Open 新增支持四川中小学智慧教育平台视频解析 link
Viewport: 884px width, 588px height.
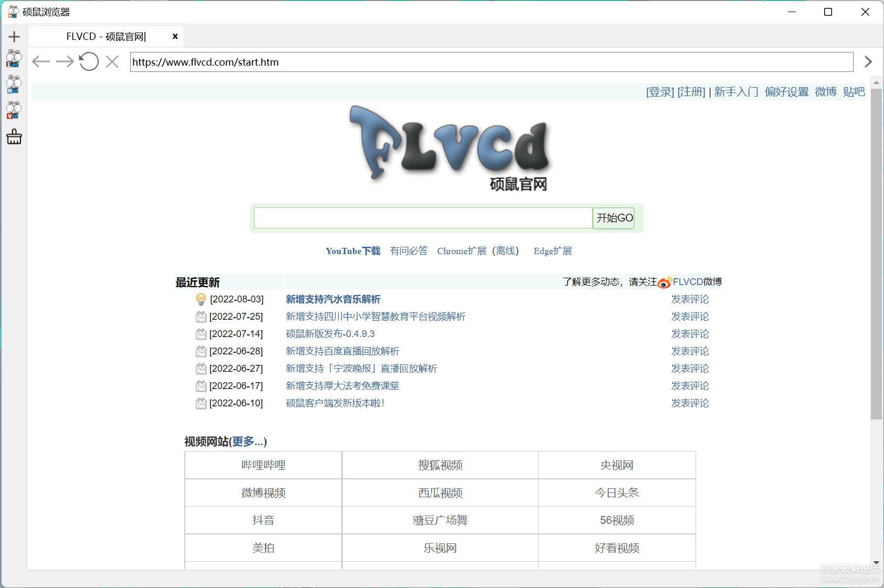tap(376, 317)
